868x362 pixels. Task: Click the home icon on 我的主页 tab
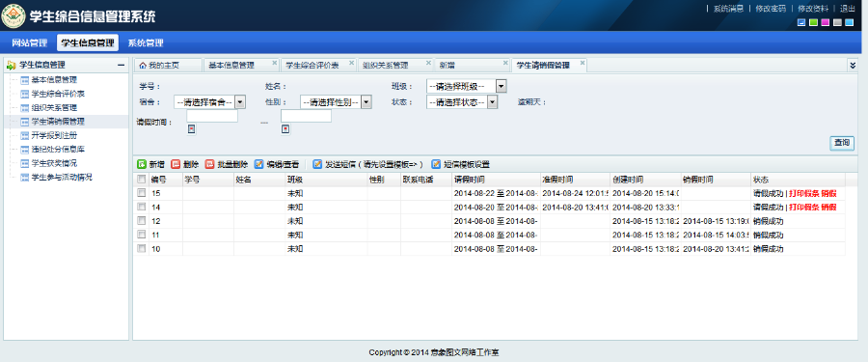(x=143, y=66)
